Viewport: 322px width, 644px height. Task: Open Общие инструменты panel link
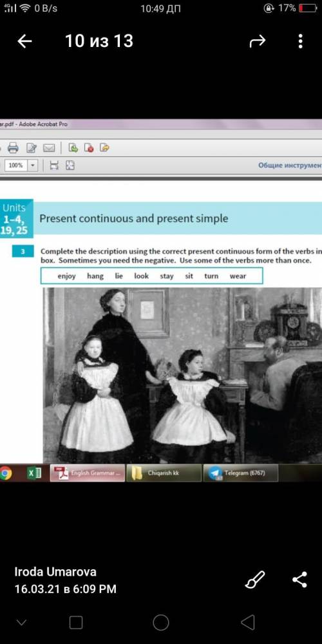[290, 165]
